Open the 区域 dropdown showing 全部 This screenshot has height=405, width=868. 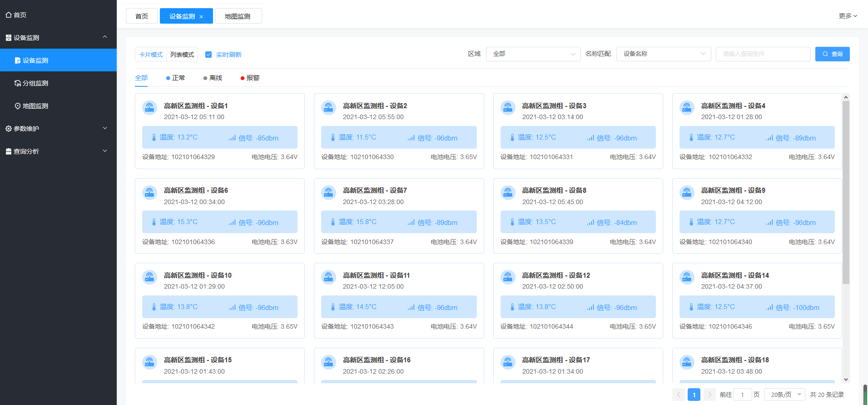pyautogui.click(x=533, y=54)
